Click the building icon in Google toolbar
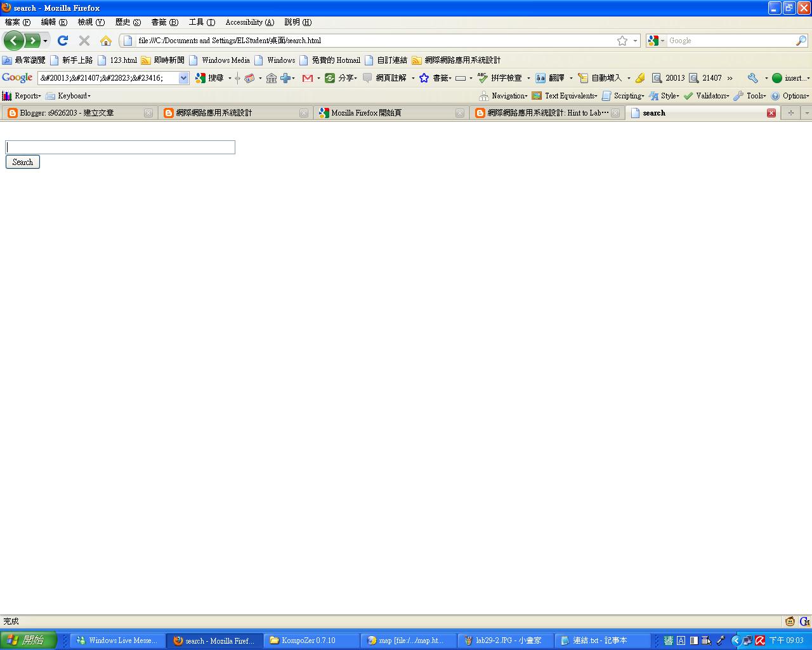Screen dimensions: 812x650 (x=272, y=78)
